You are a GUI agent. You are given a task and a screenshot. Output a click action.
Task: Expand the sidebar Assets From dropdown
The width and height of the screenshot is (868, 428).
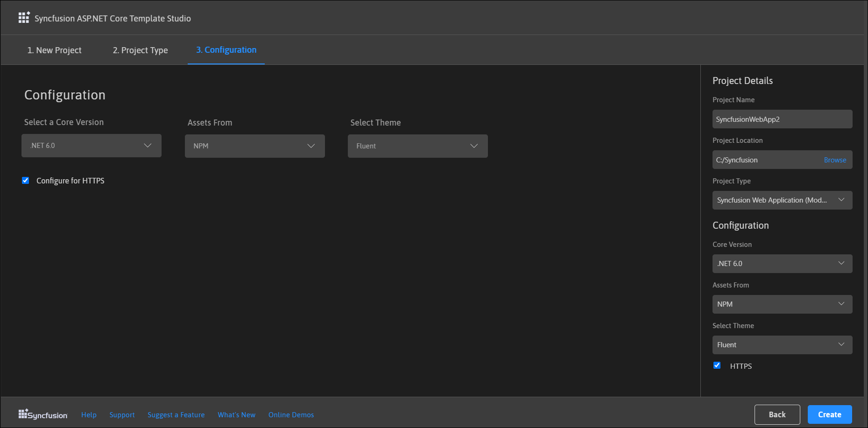tap(782, 304)
